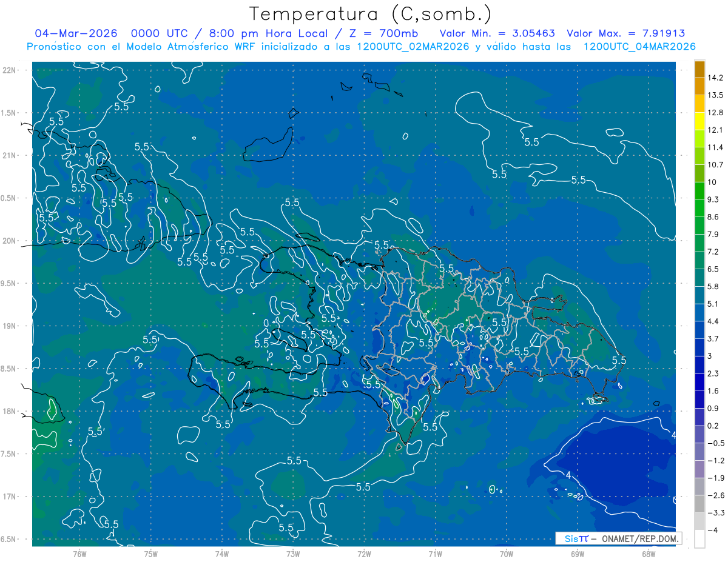Image resolution: width=728 pixels, height=562 pixels.
Task: Click the orange swatch above 14.2
Action: tap(699, 69)
